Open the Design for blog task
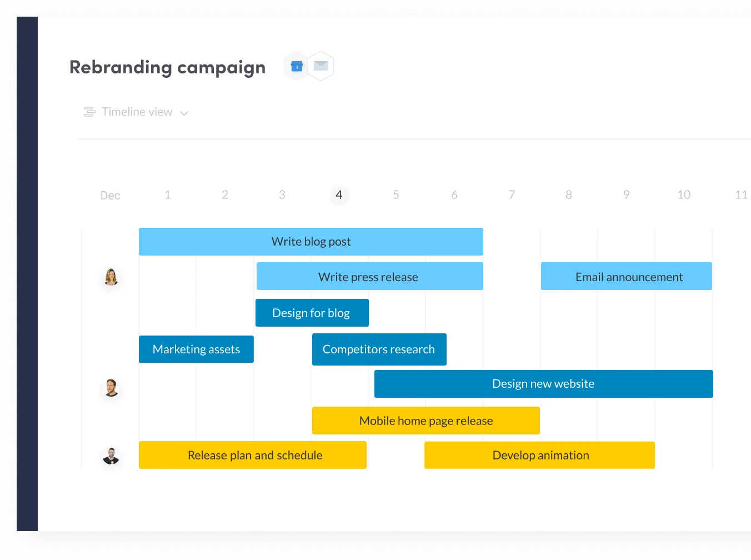Image resolution: width=751 pixels, height=560 pixels. tap(312, 313)
